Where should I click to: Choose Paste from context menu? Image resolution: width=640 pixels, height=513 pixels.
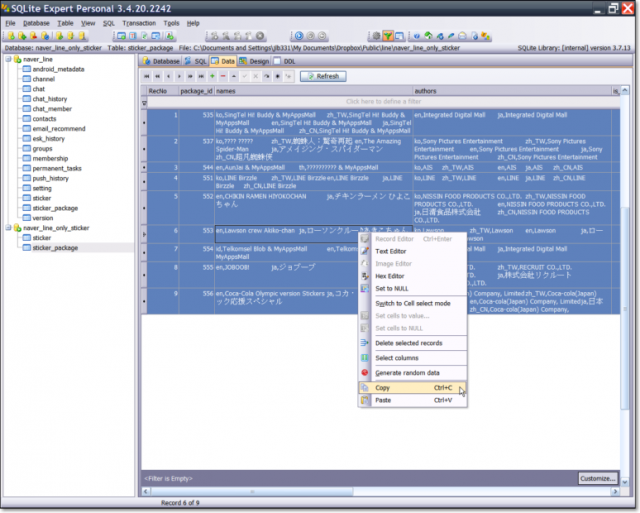[413, 400]
